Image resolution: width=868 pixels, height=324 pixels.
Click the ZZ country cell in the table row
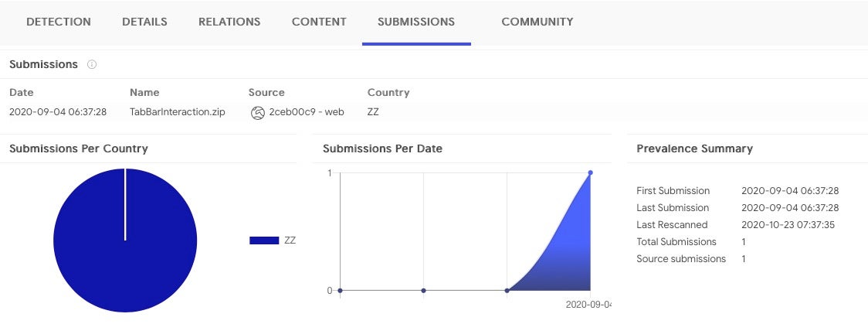374,112
